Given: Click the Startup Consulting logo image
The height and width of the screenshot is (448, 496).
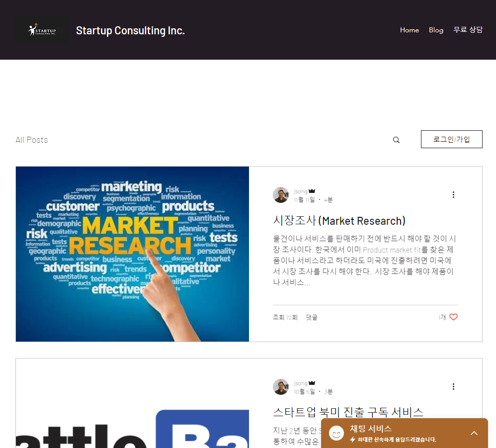Looking at the screenshot, I should [42, 30].
